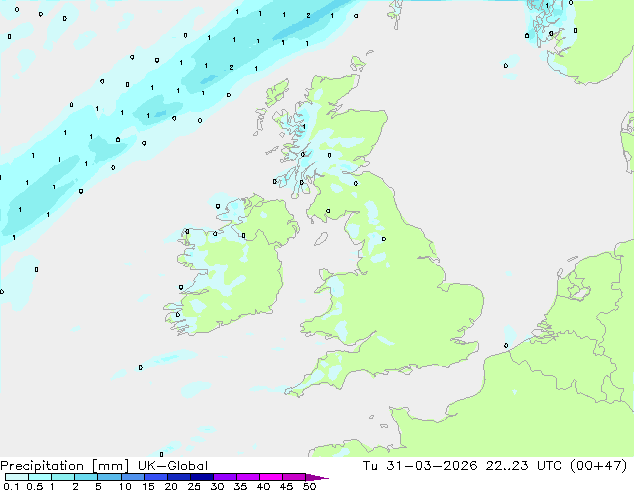Click the "UK-Global" model name
Viewport: 634px width, 490px height.
click(x=173, y=466)
